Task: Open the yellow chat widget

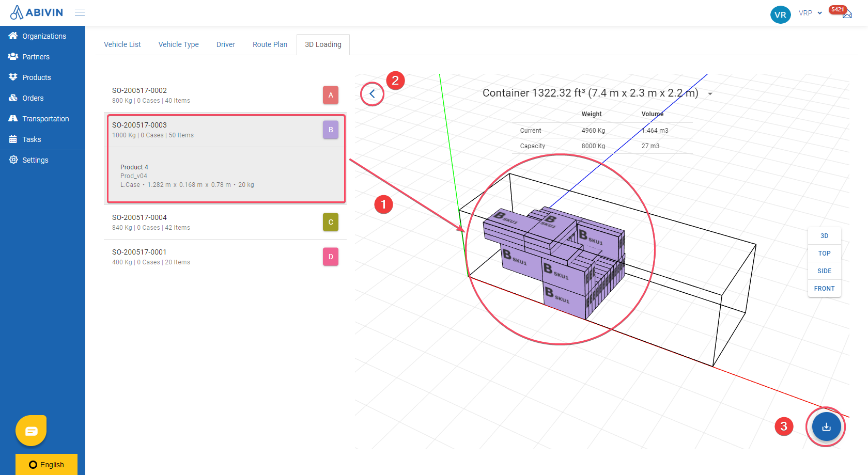Action: (x=31, y=431)
